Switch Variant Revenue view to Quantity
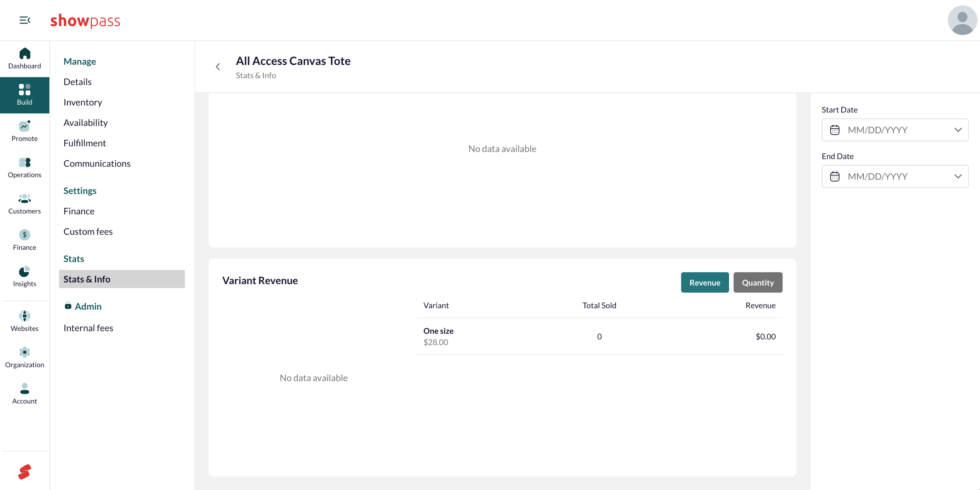 [x=758, y=283]
